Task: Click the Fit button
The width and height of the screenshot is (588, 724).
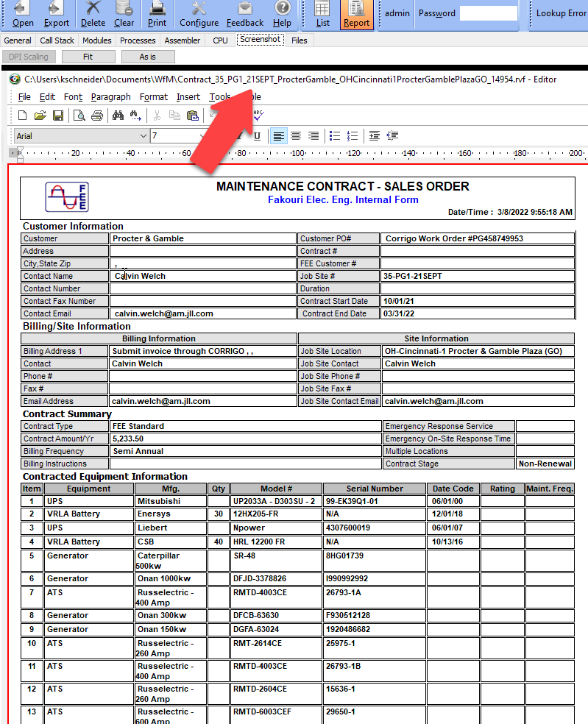Action: [88, 57]
